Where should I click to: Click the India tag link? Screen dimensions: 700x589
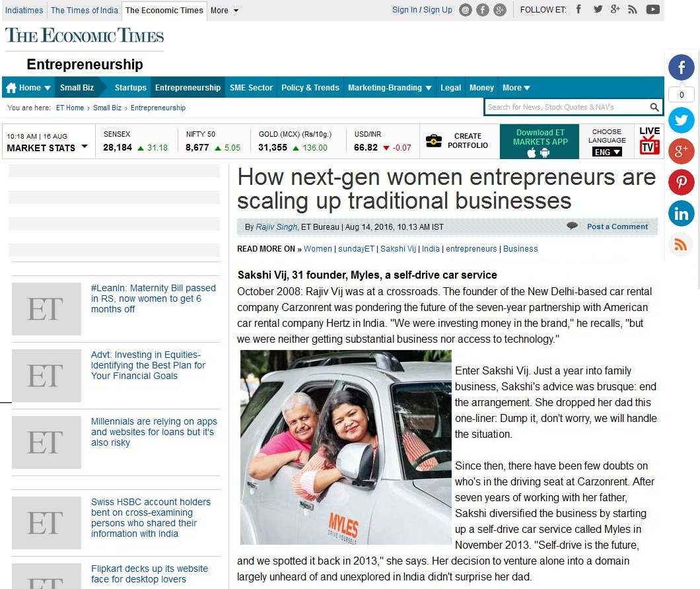tap(431, 249)
